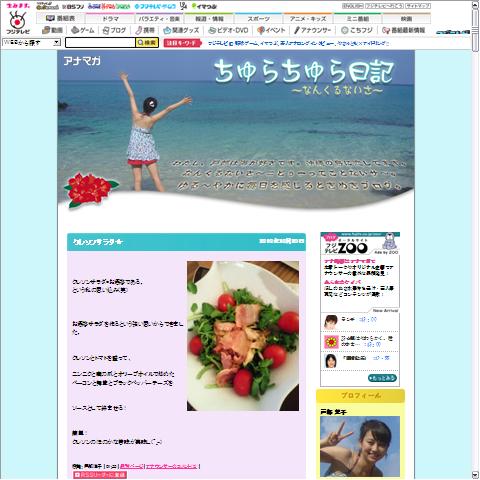Click the アナマガ header text
The image size is (480, 480).
coord(82,61)
